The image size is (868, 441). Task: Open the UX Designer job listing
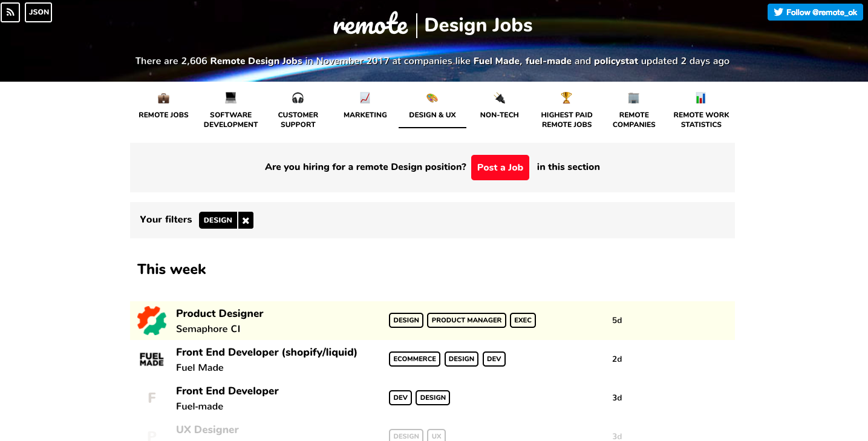pyautogui.click(x=207, y=430)
